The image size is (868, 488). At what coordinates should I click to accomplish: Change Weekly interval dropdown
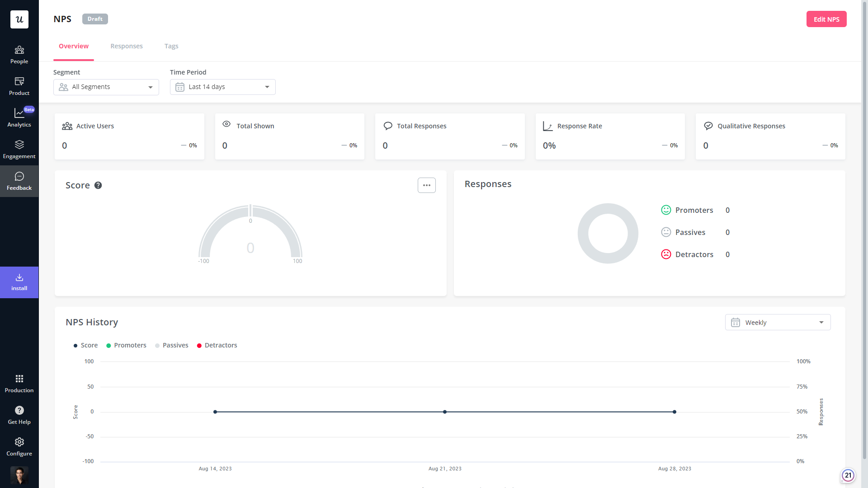(x=778, y=323)
